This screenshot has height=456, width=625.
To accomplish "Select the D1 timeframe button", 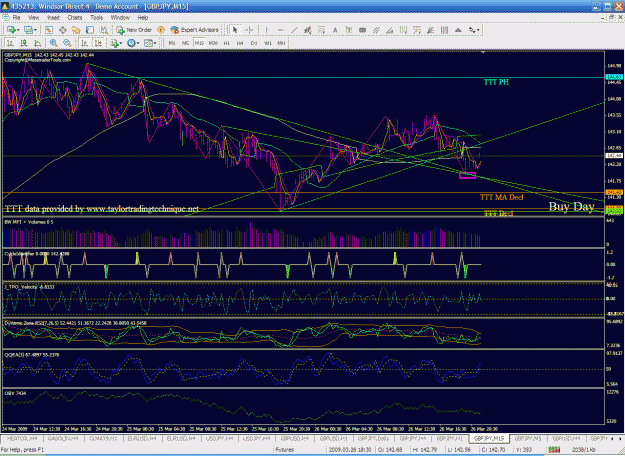I will point(254,43).
